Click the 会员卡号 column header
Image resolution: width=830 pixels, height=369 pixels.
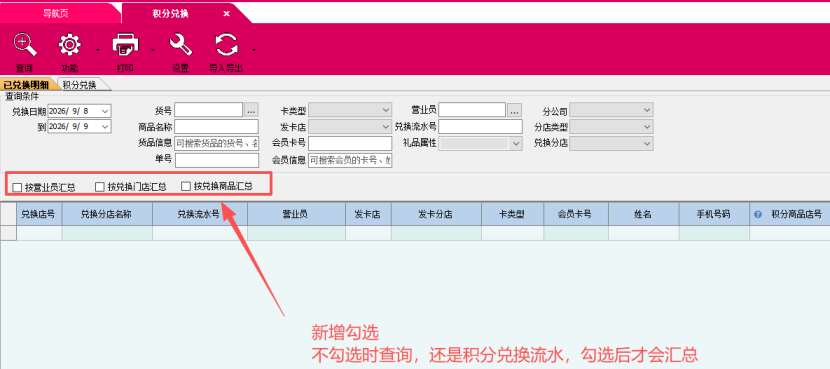click(x=576, y=214)
